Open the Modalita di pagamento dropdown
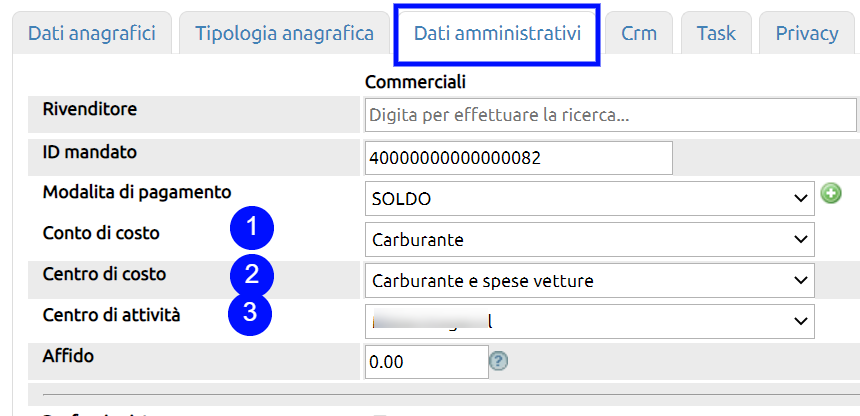 tap(589, 199)
